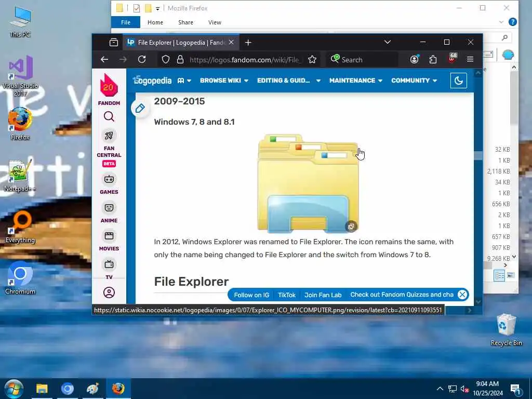Open Share tab in background Explorer window

pyautogui.click(x=185, y=22)
